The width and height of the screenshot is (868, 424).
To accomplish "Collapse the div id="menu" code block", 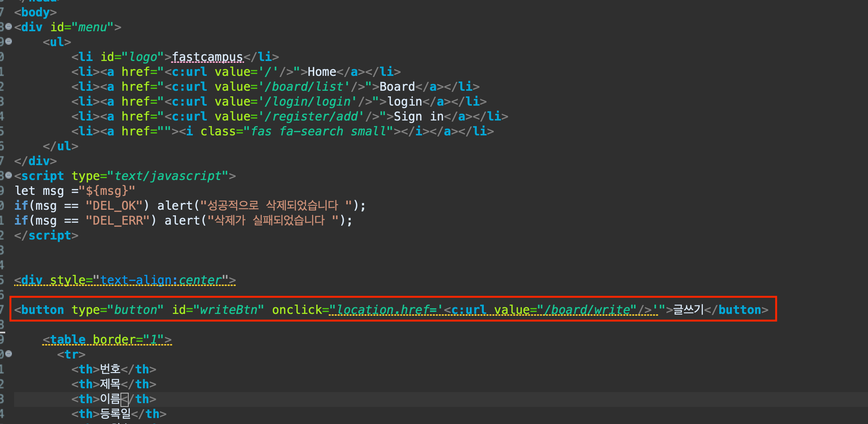I will [9, 27].
